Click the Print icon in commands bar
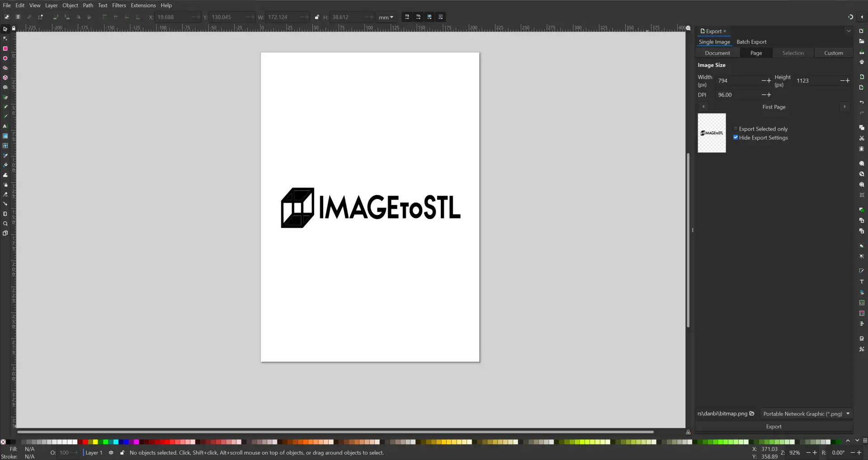This screenshot has height=460, width=868. pos(862,62)
